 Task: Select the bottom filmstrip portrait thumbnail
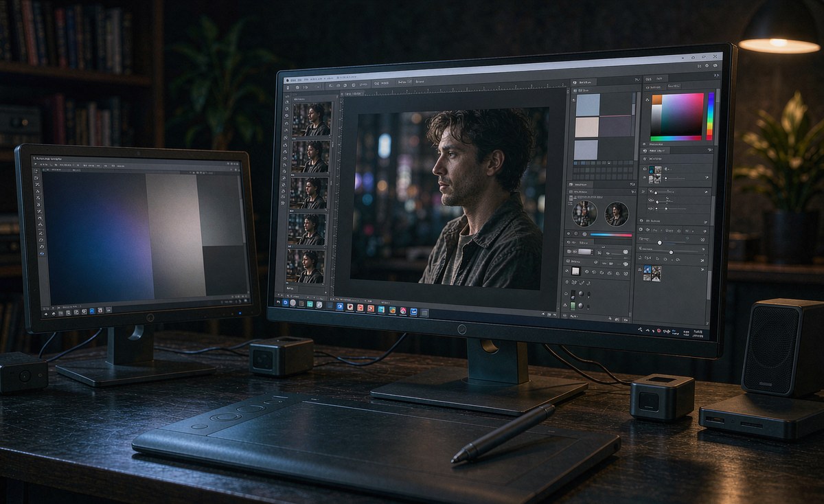[306, 266]
